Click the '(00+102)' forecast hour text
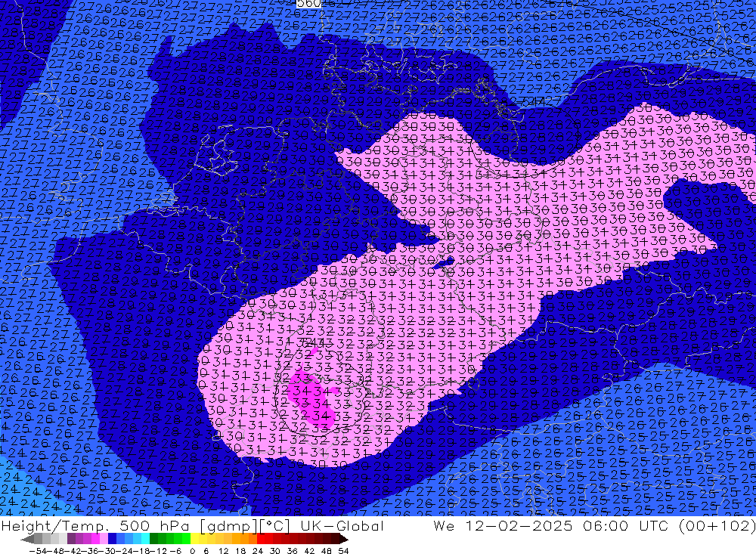Screen dimensions: 756x554 click(x=717, y=525)
